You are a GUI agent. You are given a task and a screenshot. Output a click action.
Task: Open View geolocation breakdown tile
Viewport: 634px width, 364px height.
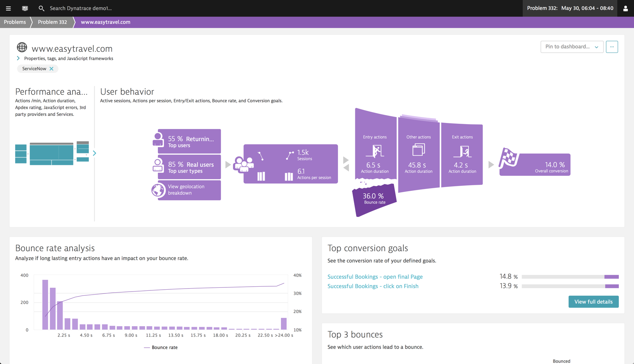tap(189, 190)
